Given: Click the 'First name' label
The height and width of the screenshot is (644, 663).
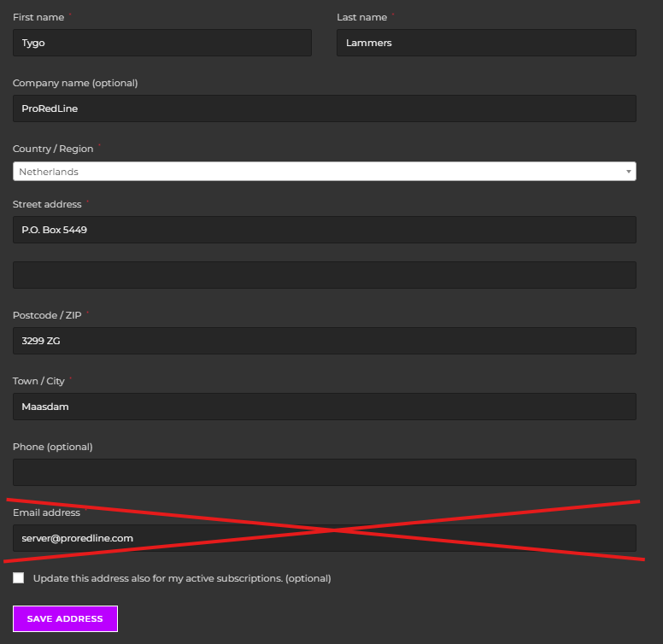Looking at the screenshot, I should (x=38, y=17).
